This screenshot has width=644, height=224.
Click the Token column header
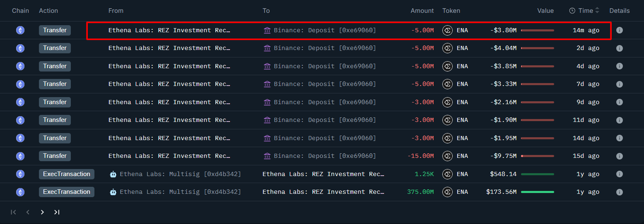pos(451,11)
